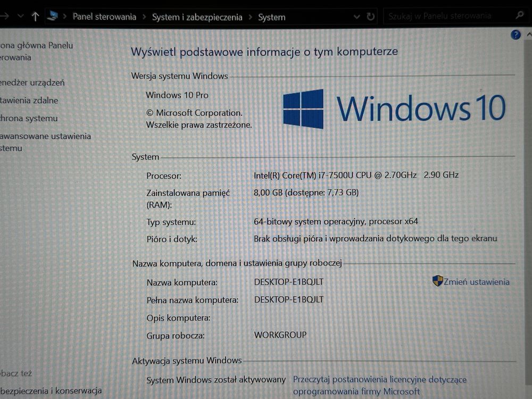The height and width of the screenshot is (399, 532).
Task: Open the recent locations dropdown arrow
Action: 20,16
